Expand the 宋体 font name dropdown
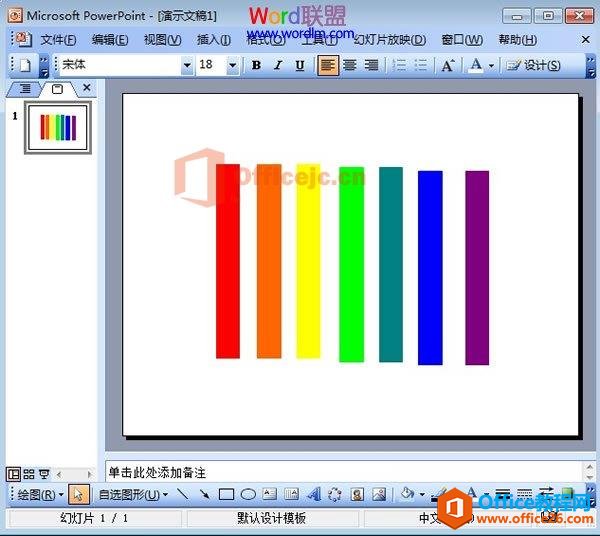Screen dimensions: 600x536 tap(187, 65)
